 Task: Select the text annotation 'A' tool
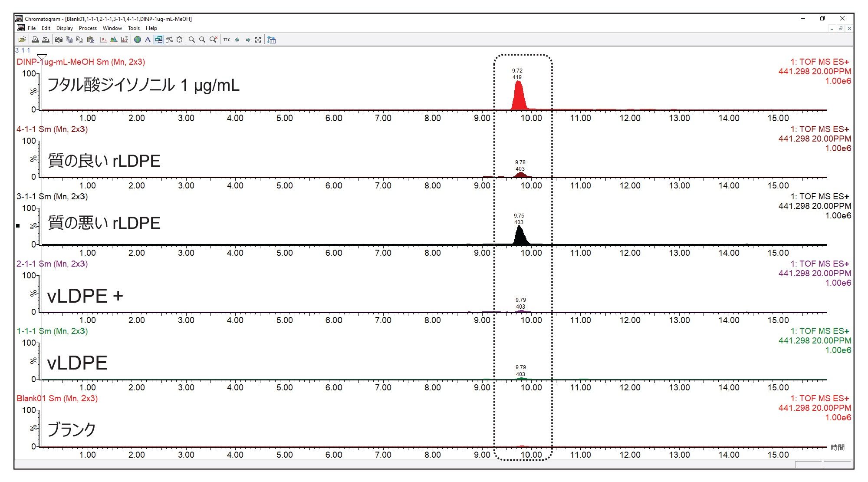coord(148,40)
